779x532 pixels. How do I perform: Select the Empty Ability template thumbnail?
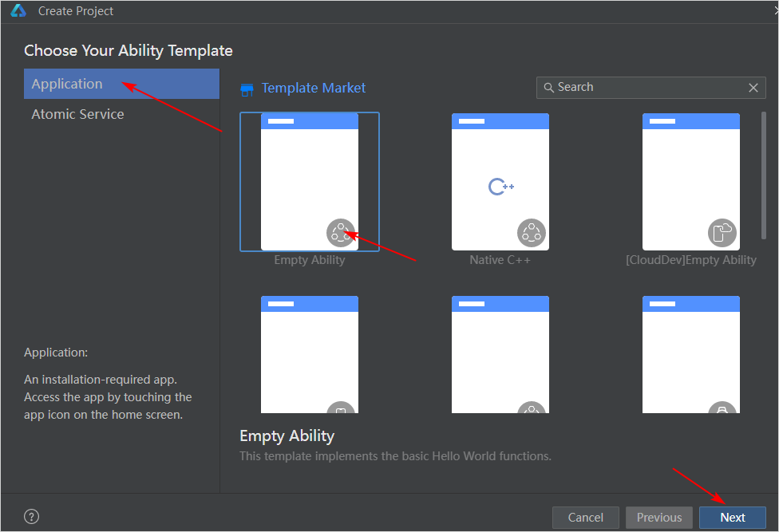point(310,182)
